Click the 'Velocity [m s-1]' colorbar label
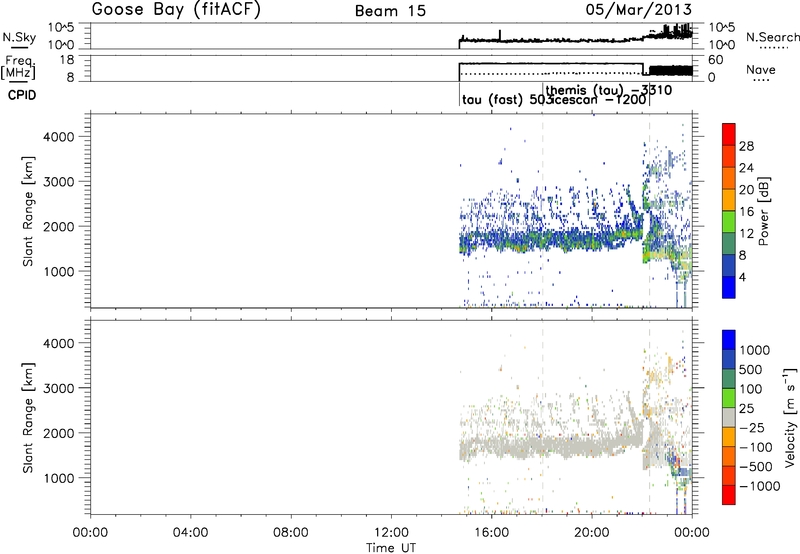Image resolution: width=800 pixels, height=554 pixels. [x=790, y=417]
